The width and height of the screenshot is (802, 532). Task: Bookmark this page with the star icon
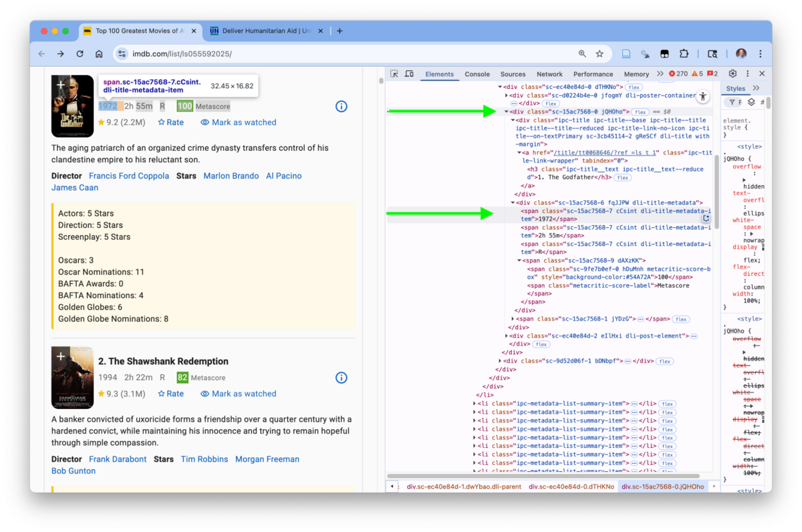tap(599, 54)
